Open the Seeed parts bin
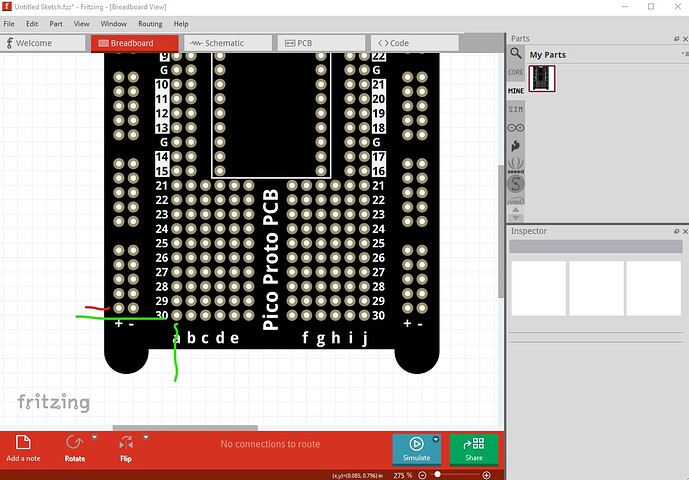 (516, 165)
